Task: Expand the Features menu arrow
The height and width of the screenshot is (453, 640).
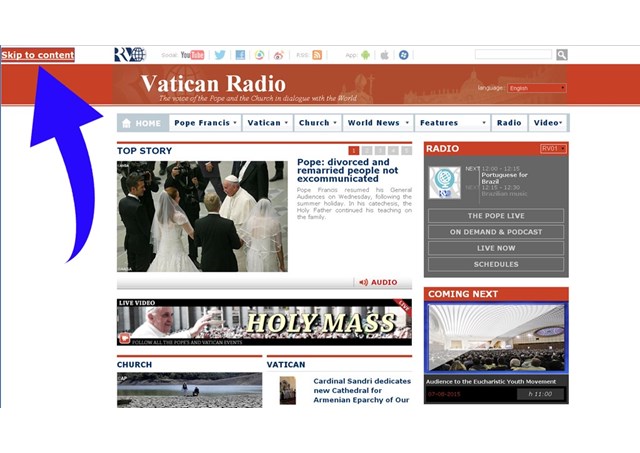Action: point(484,123)
